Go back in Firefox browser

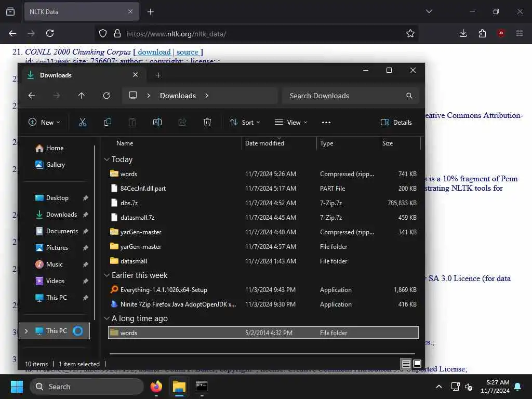click(12, 33)
